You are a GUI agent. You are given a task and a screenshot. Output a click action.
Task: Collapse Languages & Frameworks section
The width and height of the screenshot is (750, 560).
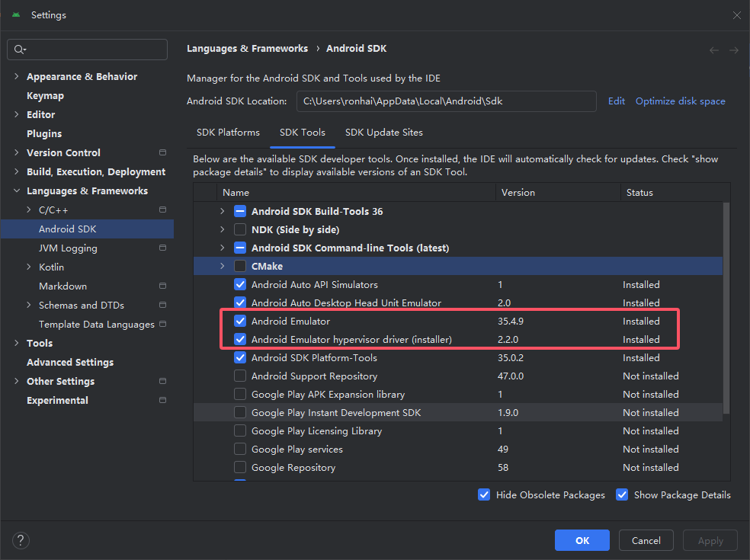point(17,190)
